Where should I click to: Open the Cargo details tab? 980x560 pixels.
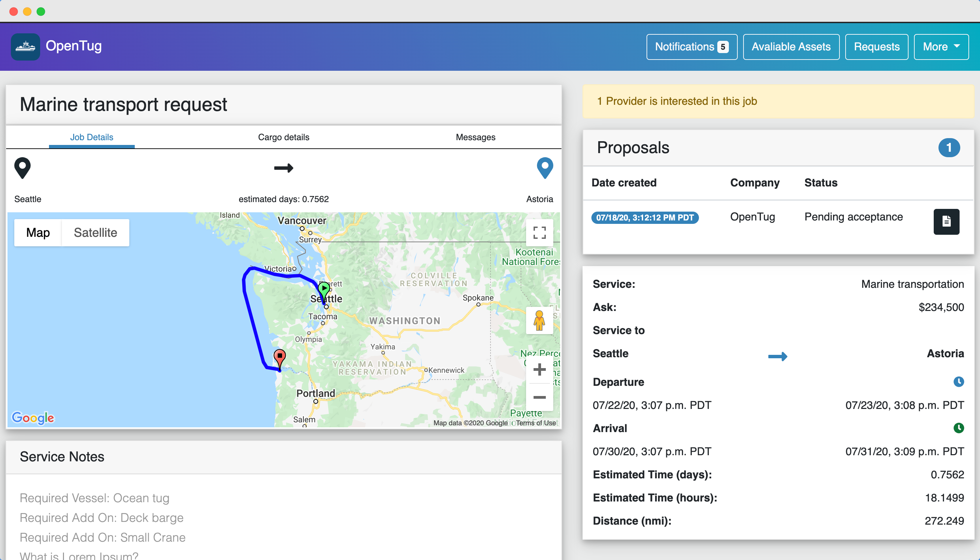point(283,137)
